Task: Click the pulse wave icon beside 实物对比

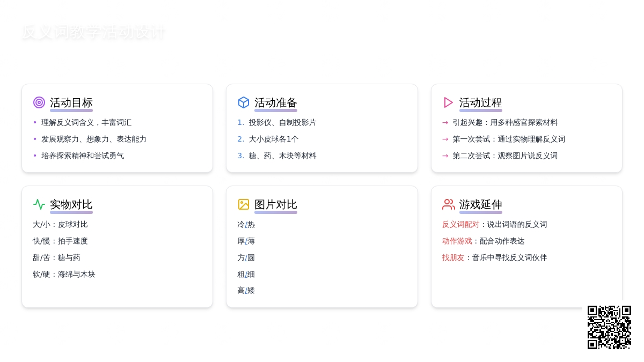Action: (x=39, y=204)
